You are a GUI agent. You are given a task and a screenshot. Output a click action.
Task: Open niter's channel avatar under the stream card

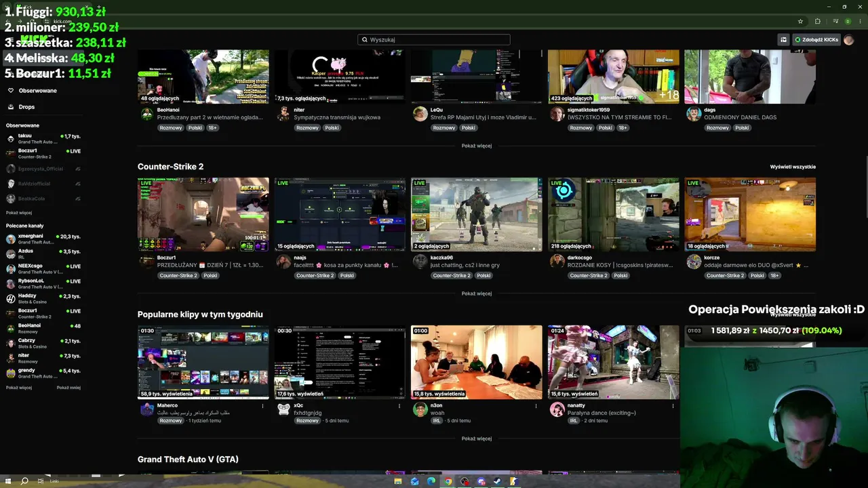[x=283, y=113]
